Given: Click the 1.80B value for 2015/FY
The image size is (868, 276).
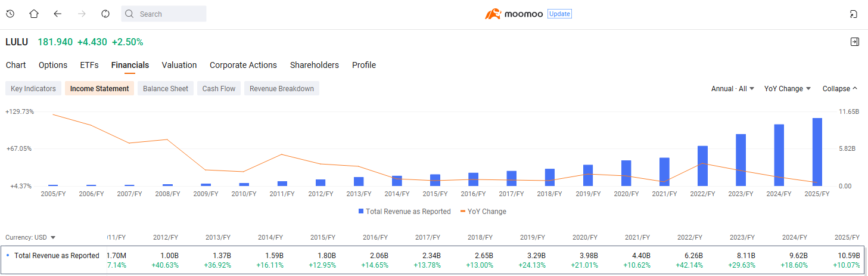Looking at the screenshot, I should [325, 256].
